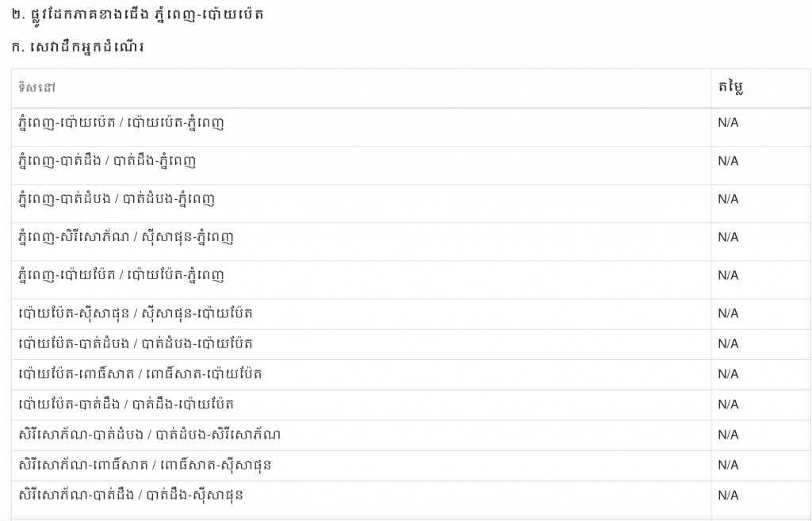The height and width of the screenshot is (521, 812).
Task: Select route "ភ្នំពេញ-សិរីសោភ័ណ / ស៊ីសាផុន-ភ្នំពេញ"
Action: pos(125,237)
